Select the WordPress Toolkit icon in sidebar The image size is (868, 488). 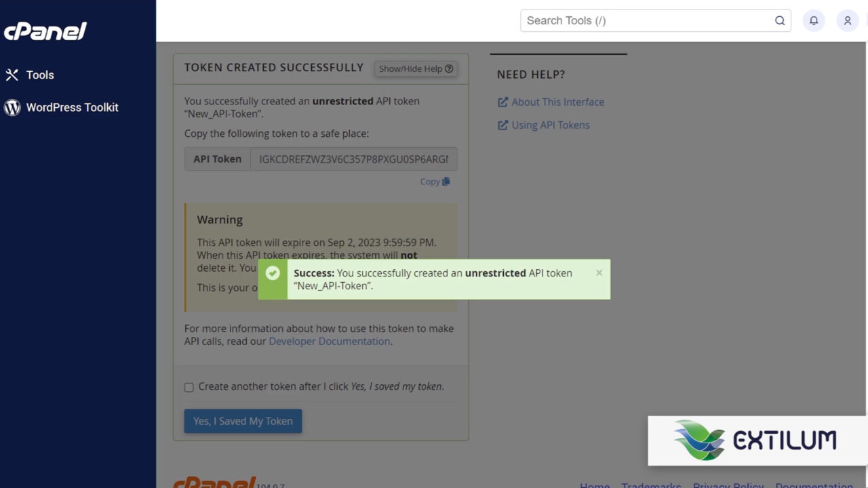(11, 107)
